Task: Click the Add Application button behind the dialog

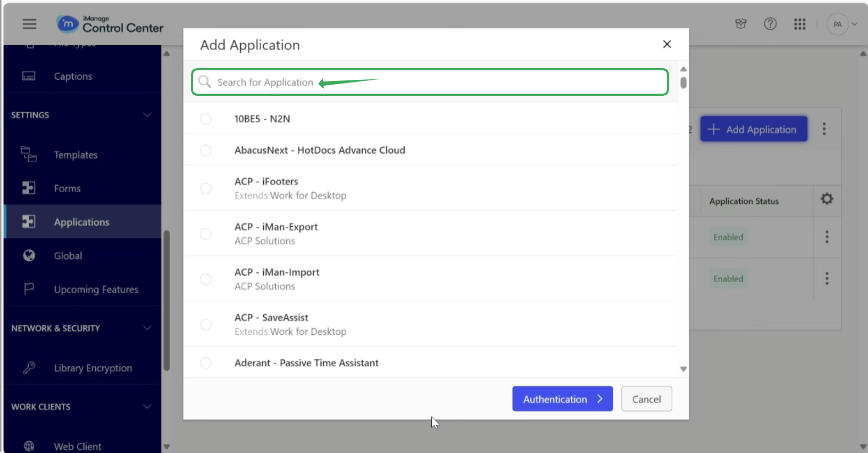Action: (754, 129)
